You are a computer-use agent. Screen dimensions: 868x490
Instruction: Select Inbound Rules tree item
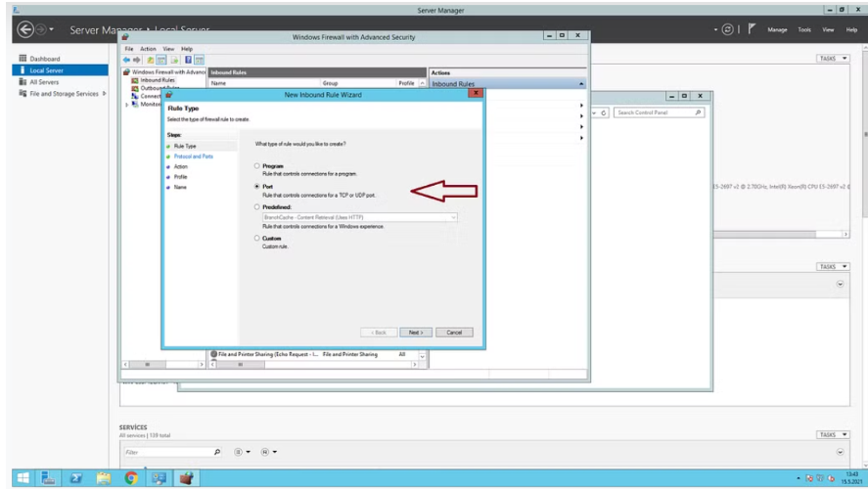tap(158, 80)
